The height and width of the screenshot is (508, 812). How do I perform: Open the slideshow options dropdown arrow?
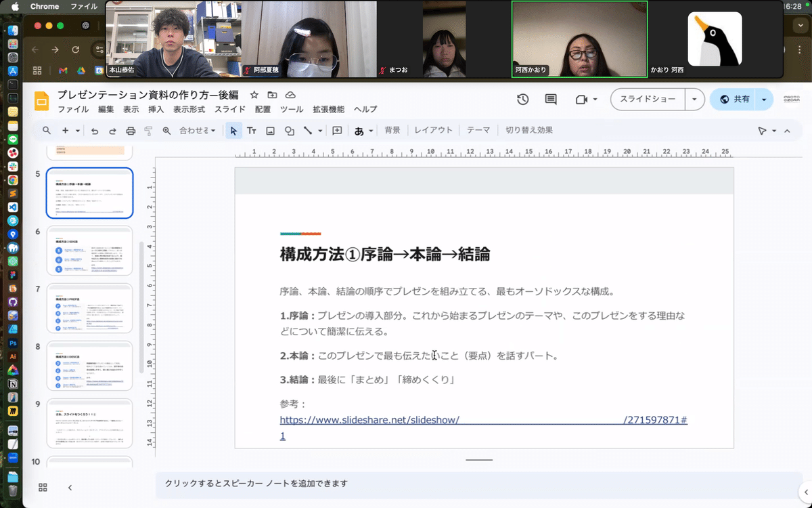(694, 99)
